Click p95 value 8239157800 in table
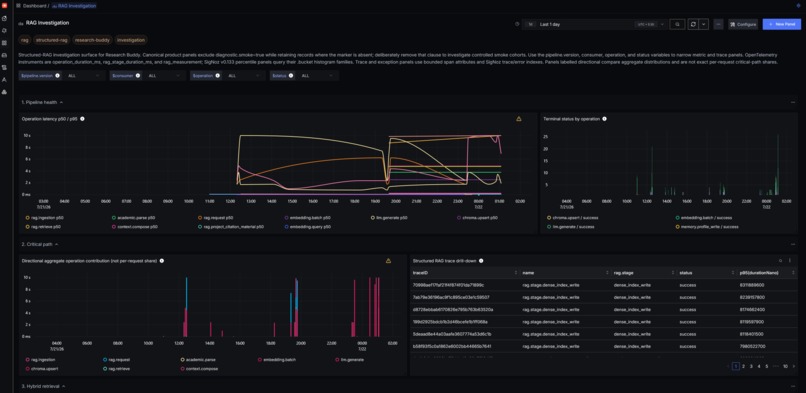Image resolution: width=806 pixels, height=393 pixels. [x=752, y=297]
